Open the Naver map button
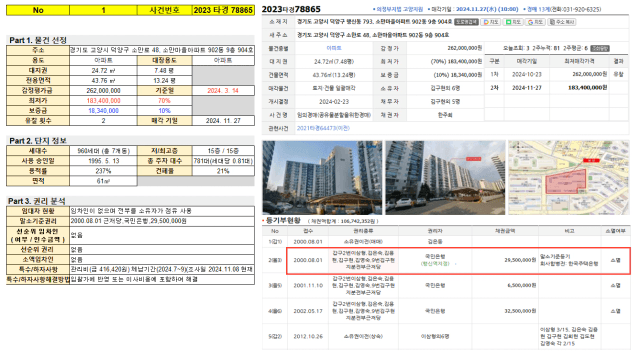This screenshot has height=360, width=640. tap(513, 22)
